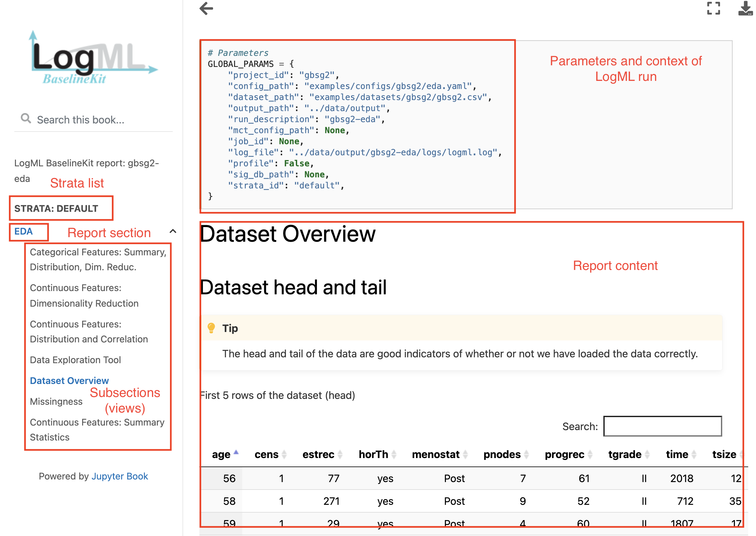Sort table by tsize column
The image size is (756, 536).
pos(727,454)
